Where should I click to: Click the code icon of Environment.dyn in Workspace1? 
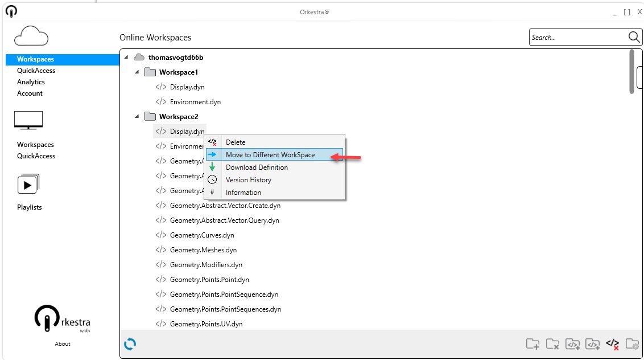tap(161, 101)
